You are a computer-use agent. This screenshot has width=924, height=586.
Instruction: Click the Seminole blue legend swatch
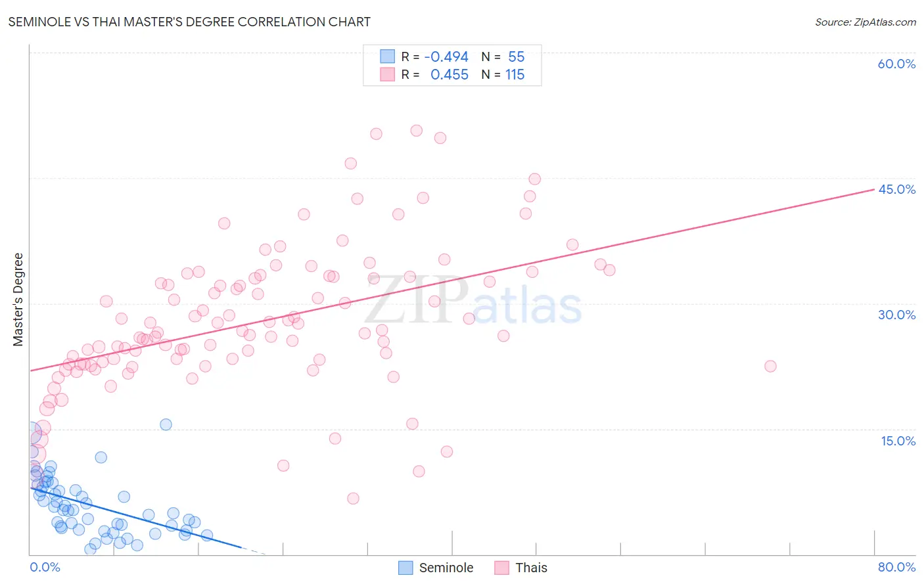pos(405,568)
